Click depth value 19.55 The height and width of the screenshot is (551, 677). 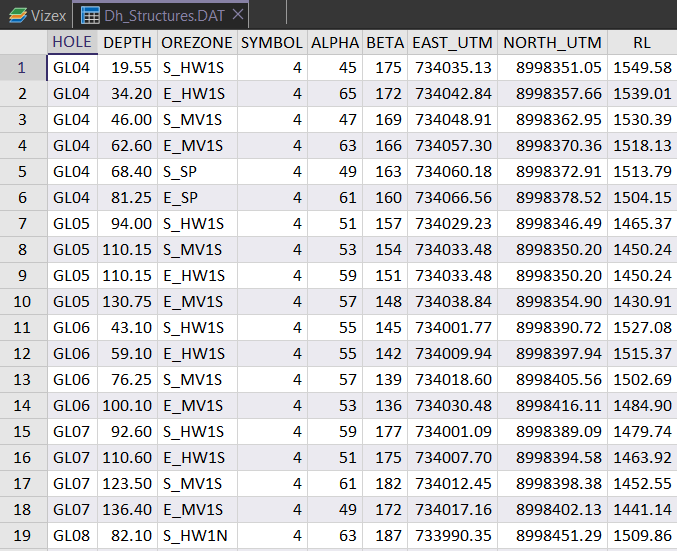127,68
